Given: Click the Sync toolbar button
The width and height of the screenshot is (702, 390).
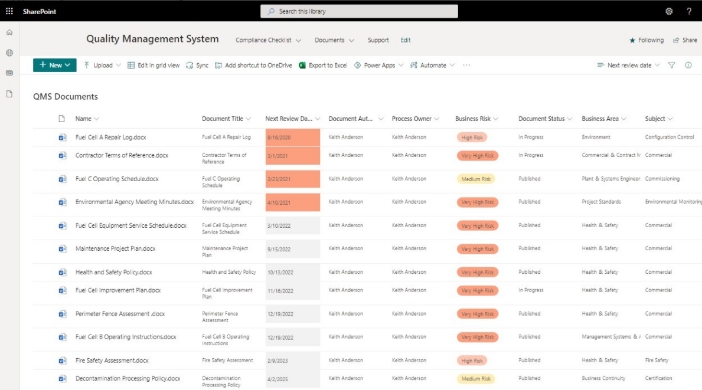Looking at the screenshot, I should tap(197, 65).
